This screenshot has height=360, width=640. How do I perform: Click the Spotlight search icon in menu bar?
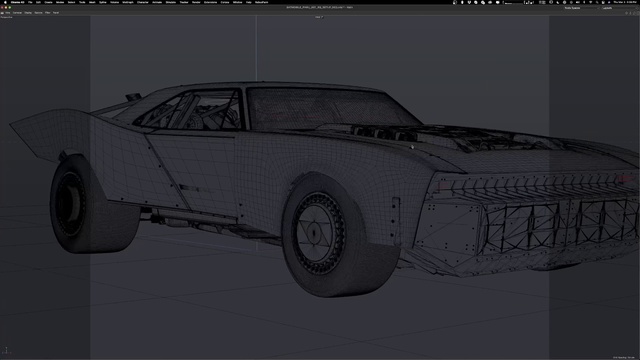(597, 2)
